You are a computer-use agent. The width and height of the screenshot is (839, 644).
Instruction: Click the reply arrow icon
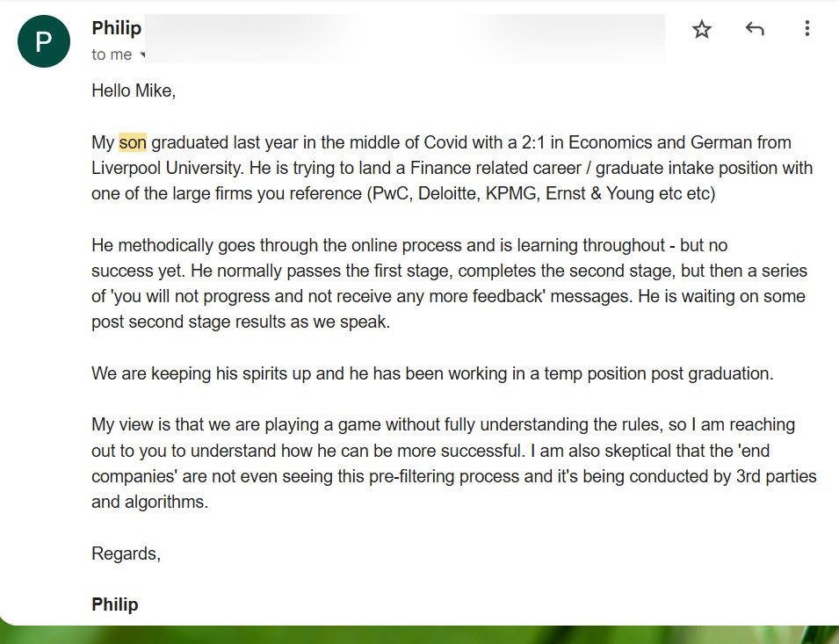click(x=754, y=30)
